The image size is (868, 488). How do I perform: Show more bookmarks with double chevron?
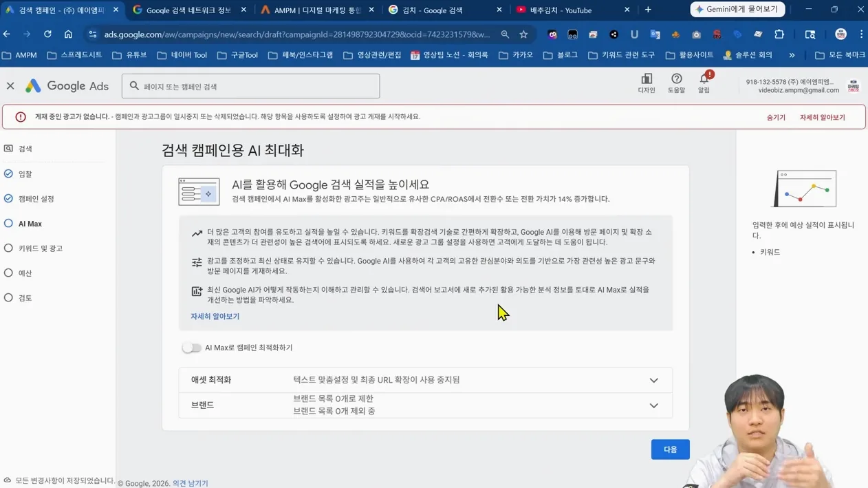(792, 55)
